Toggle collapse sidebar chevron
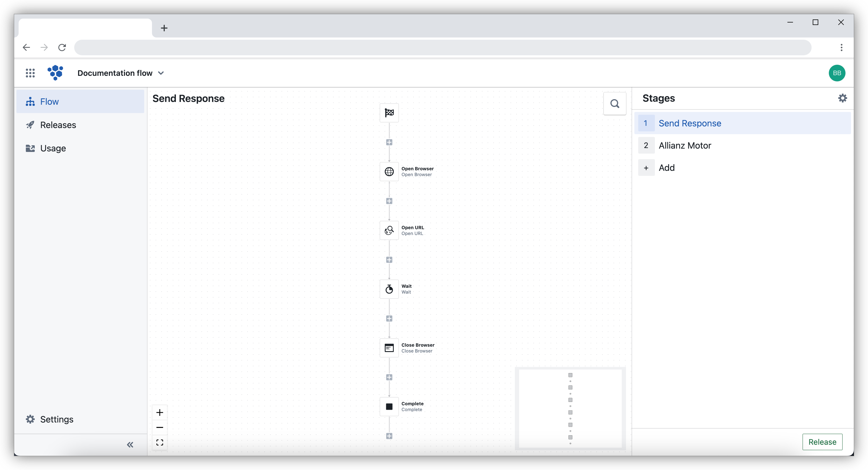 (x=130, y=444)
